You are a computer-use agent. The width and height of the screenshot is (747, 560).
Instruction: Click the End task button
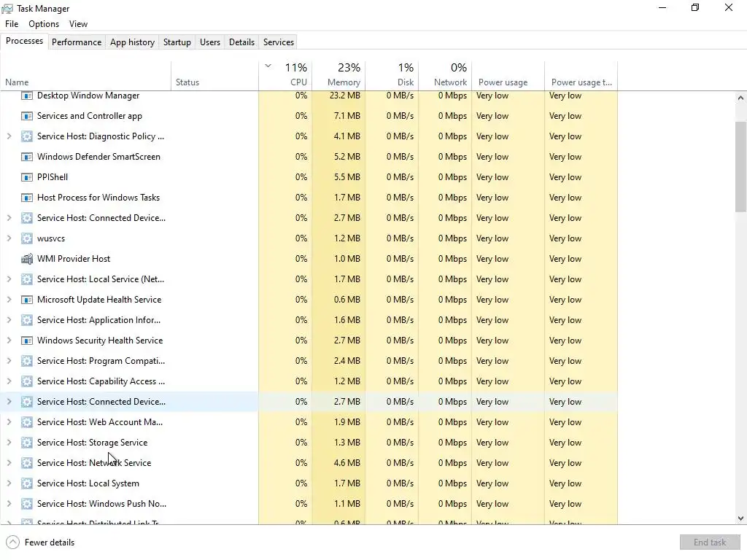click(710, 542)
